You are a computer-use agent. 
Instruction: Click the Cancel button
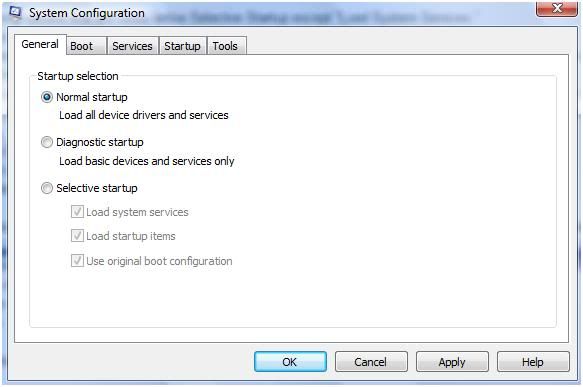[371, 362]
